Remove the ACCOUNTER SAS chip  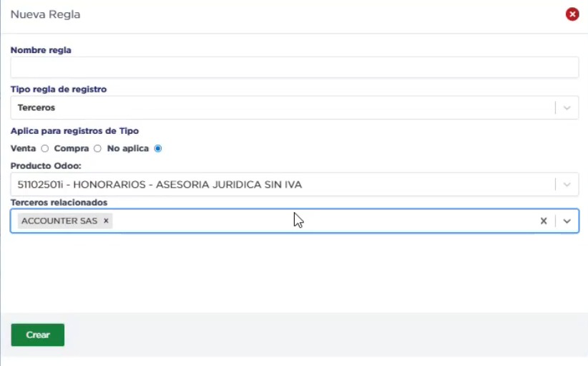[106, 221]
